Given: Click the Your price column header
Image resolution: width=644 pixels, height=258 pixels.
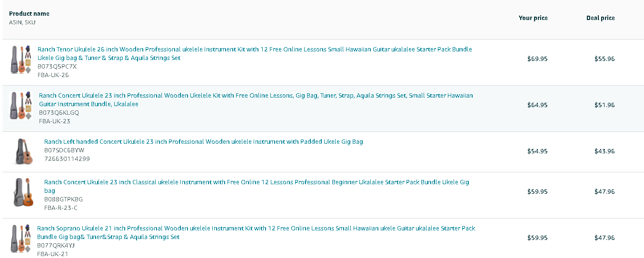Looking at the screenshot, I should [533, 18].
